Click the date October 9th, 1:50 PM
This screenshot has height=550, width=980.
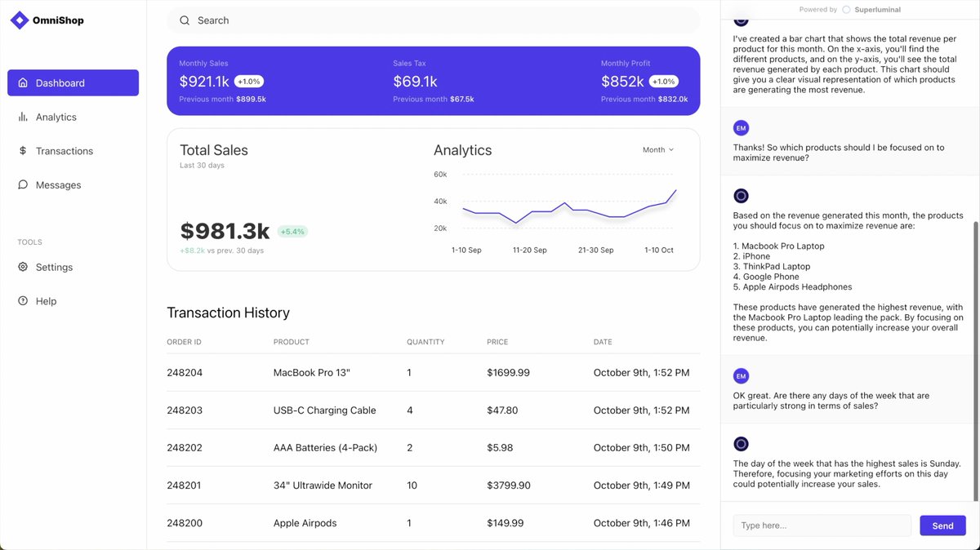[x=642, y=448]
